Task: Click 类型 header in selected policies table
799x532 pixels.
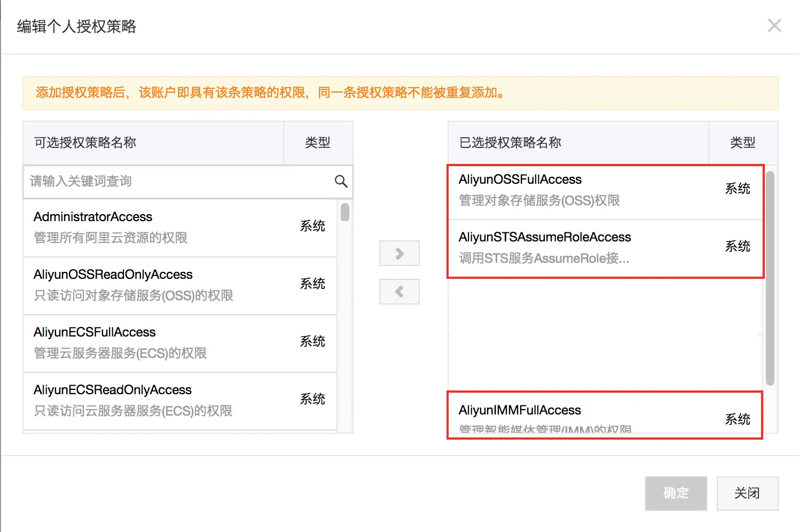Action: [743, 143]
